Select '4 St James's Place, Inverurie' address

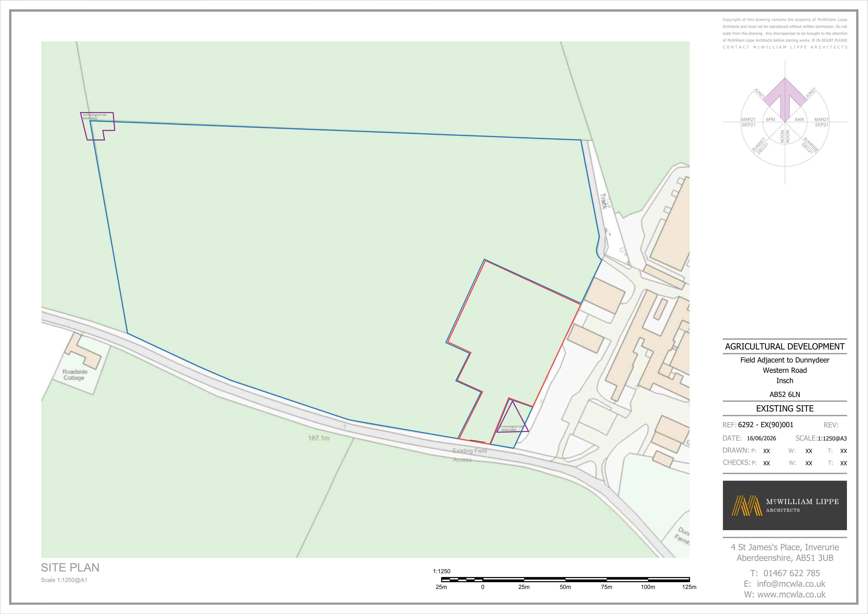pos(785,547)
